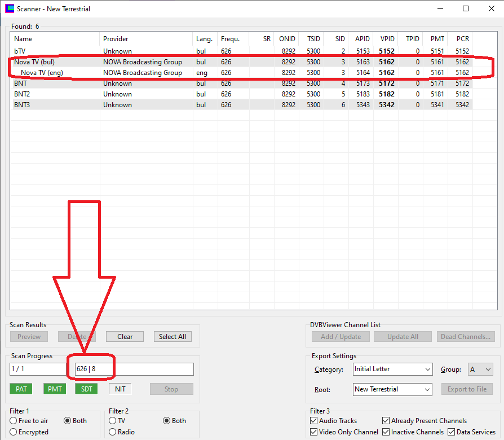Sort by the TPID column header
The image size is (504, 440).
pos(410,39)
